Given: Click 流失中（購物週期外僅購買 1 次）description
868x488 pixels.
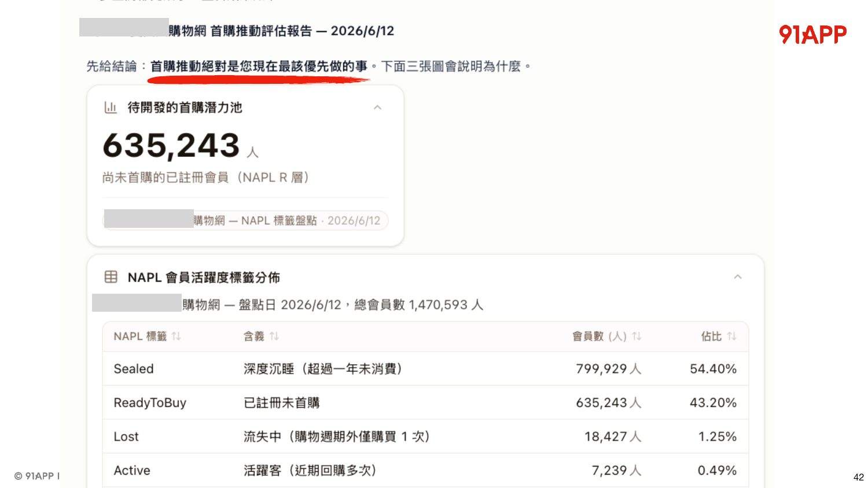Looking at the screenshot, I should pos(337,437).
